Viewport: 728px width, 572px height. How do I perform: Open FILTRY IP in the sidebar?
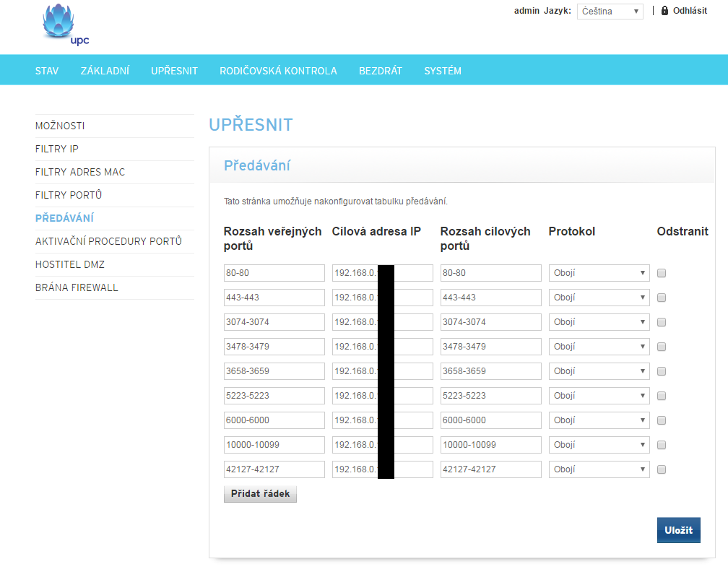57,149
